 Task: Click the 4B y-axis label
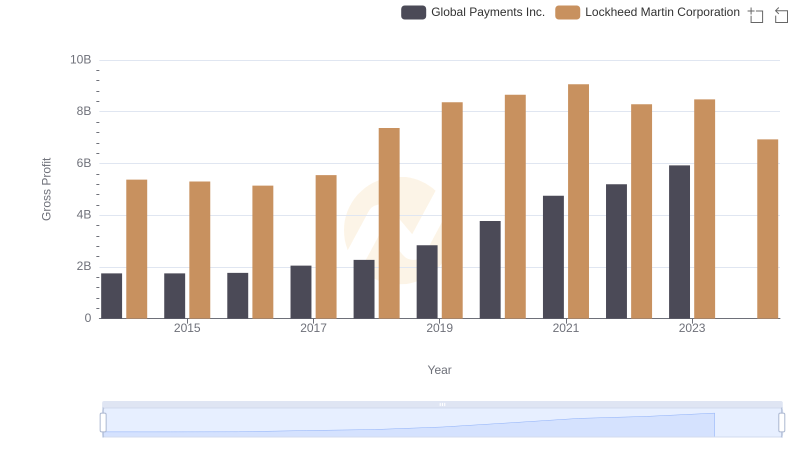tap(84, 215)
